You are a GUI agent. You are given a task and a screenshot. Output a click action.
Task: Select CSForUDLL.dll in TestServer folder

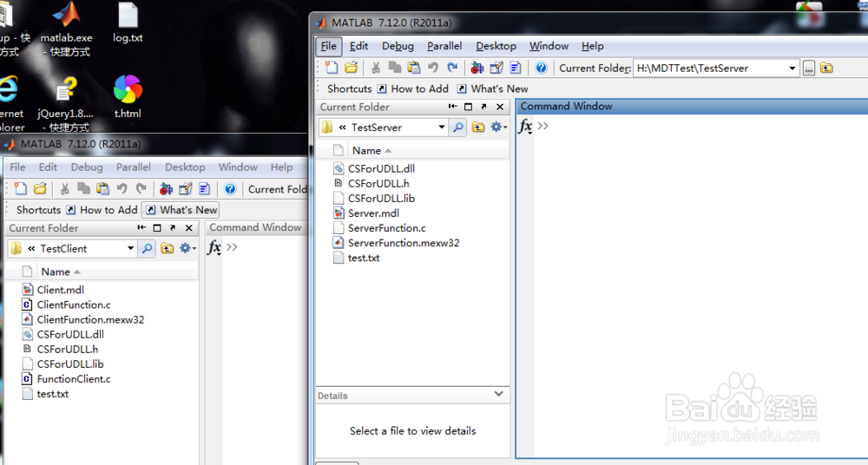click(381, 169)
